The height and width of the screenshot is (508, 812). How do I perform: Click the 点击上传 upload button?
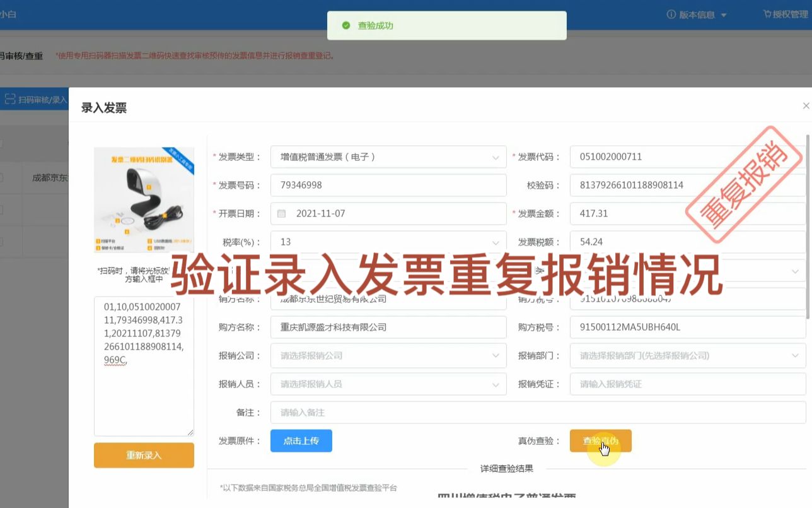(x=301, y=440)
